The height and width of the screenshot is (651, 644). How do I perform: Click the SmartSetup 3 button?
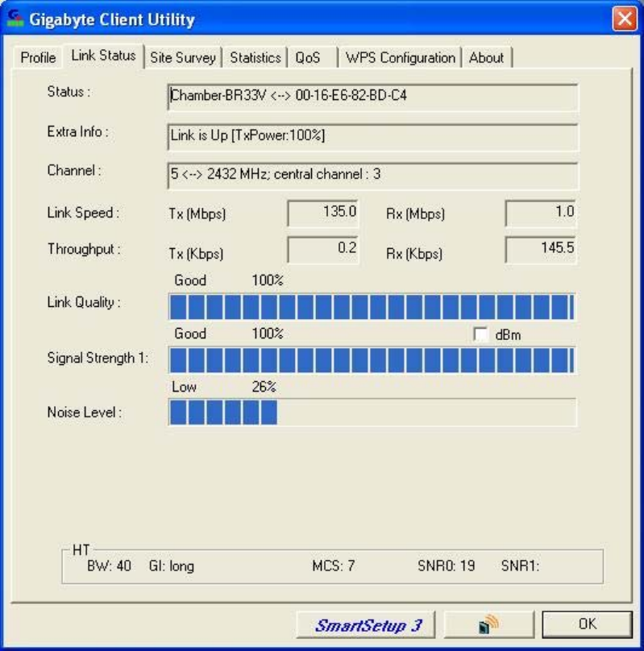coord(366,625)
